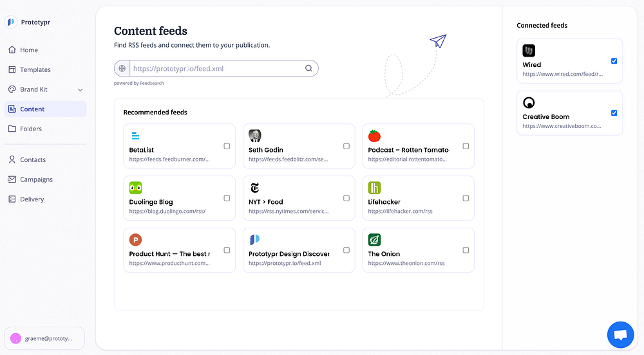Screen dimensions: 644x355
Task: Uncheck the Creative Boom connected feed
Action: 614,113
